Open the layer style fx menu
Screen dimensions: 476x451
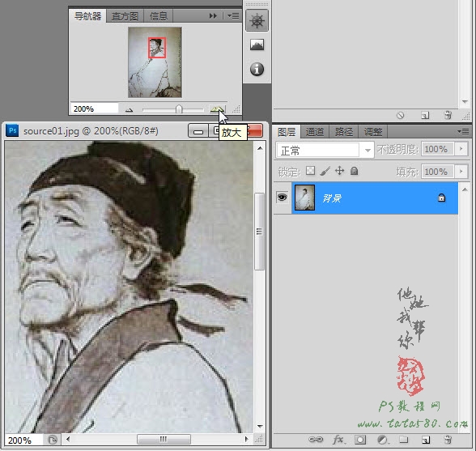tap(338, 440)
